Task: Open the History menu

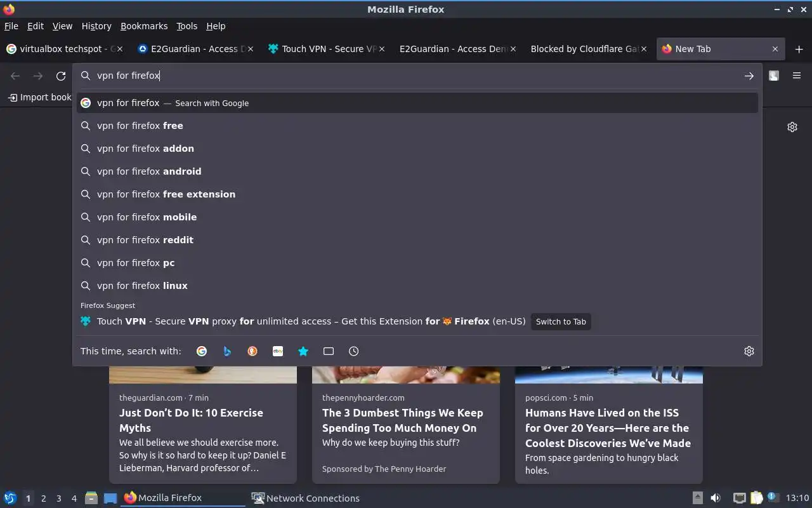Action: pos(96,26)
